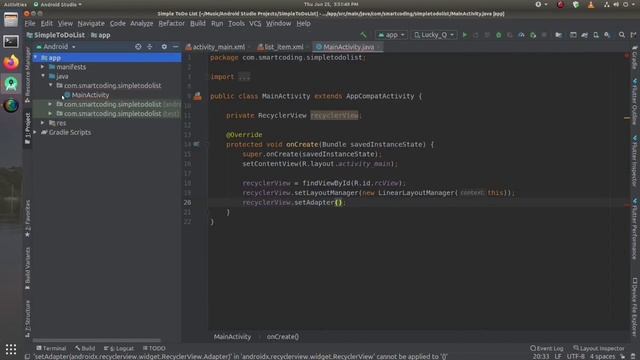Screen dimensions: 640x360
Task: Toggle the Flutter Inspector side tab
Action: pos(635,160)
